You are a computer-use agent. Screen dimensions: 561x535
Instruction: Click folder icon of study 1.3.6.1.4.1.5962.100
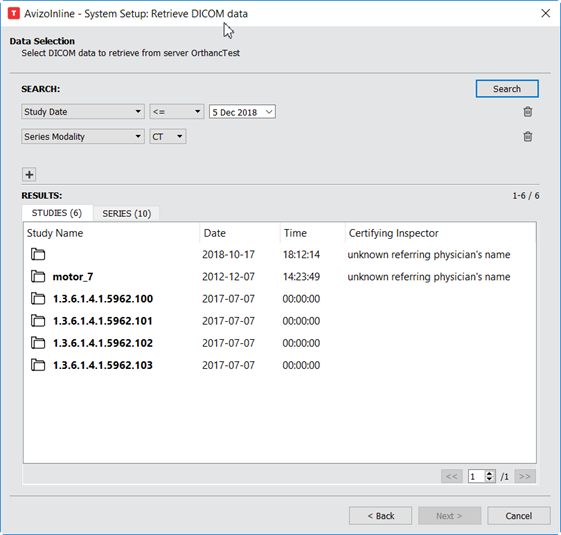[x=38, y=298]
